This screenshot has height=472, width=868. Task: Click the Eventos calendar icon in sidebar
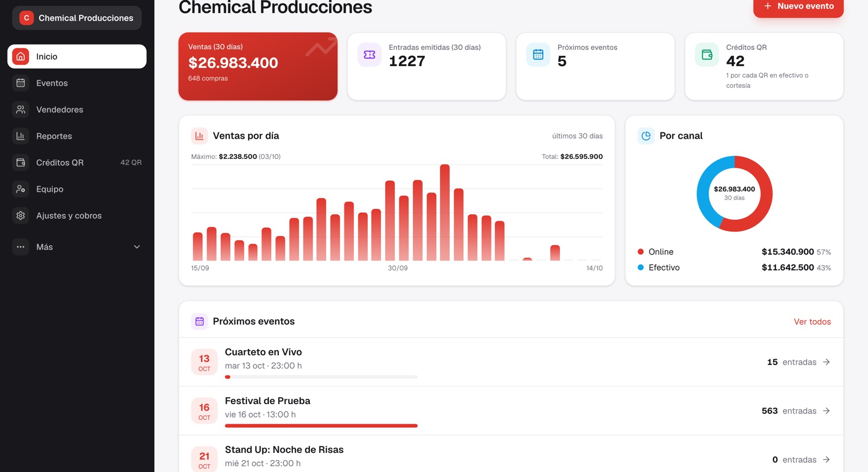tap(21, 83)
